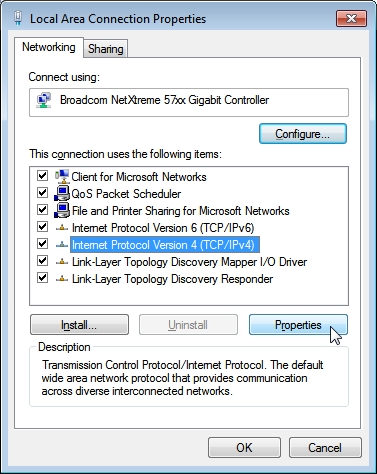Click the TCP/IPv6 protocol icon
The width and height of the screenshot is (377, 474).
62,228
